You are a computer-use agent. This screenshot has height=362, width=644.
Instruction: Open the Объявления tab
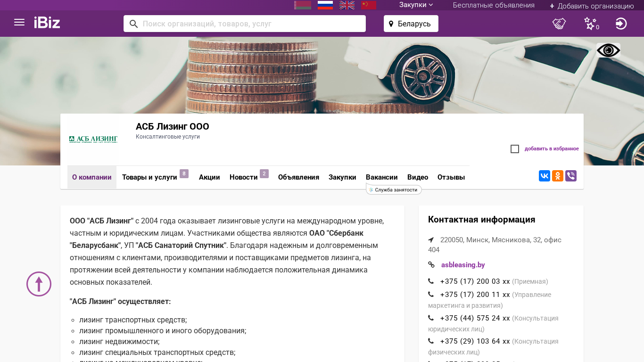298,177
